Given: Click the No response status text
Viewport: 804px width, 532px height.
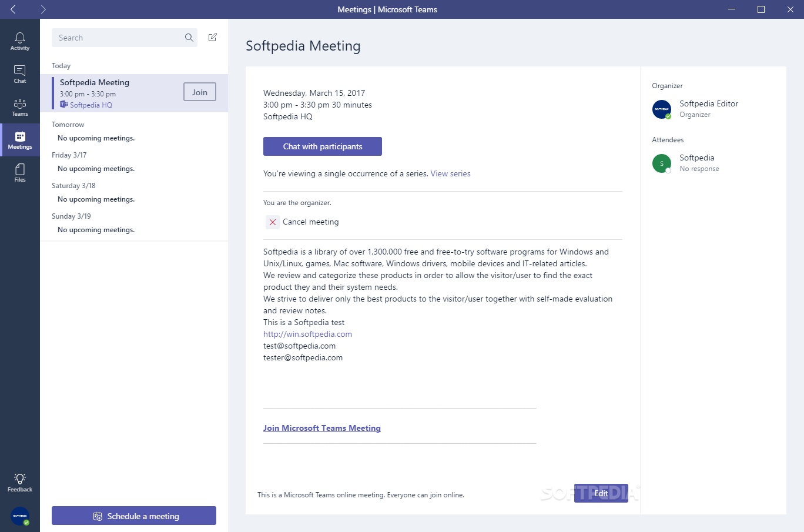Looking at the screenshot, I should pos(699,169).
